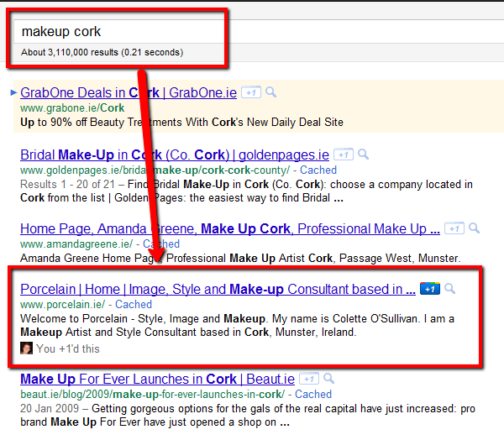
Task: Click the www.grabone.ie/Cork URL text
Action: pyautogui.click(x=72, y=108)
